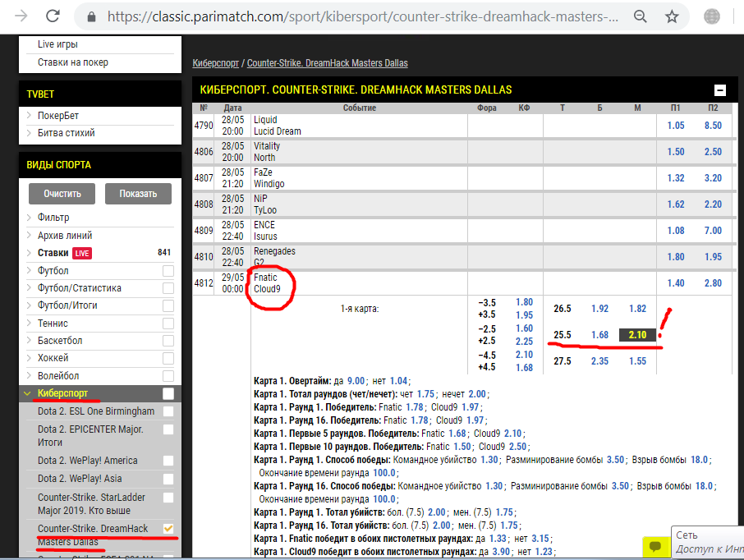The image size is (744, 560).
Task: Expand Архив линий in sidebar
Action: pos(65,236)
